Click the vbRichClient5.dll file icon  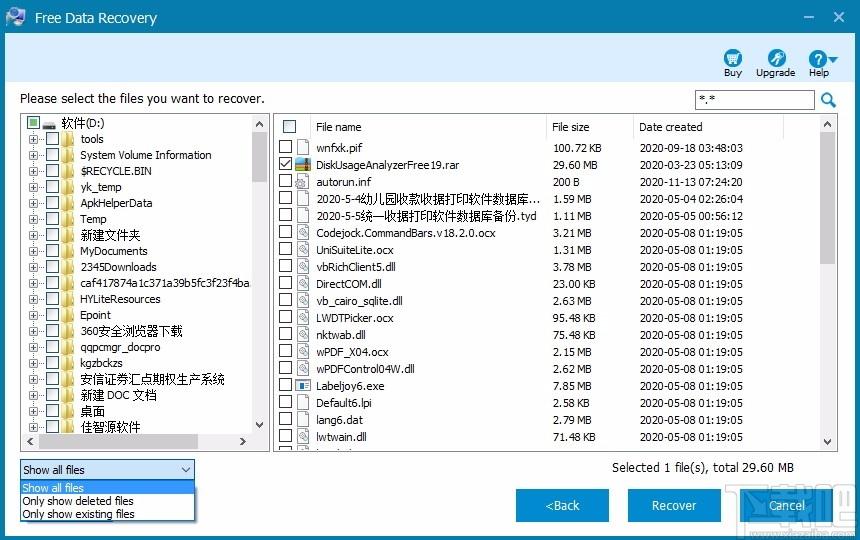303,266
